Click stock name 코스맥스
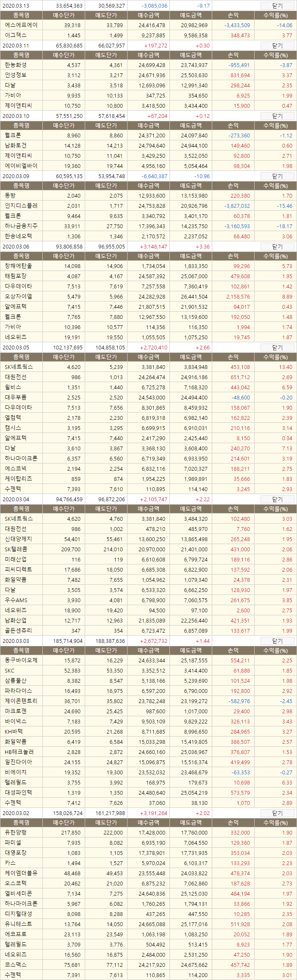This screenshot has width=297, height=980. coord(16,965)
